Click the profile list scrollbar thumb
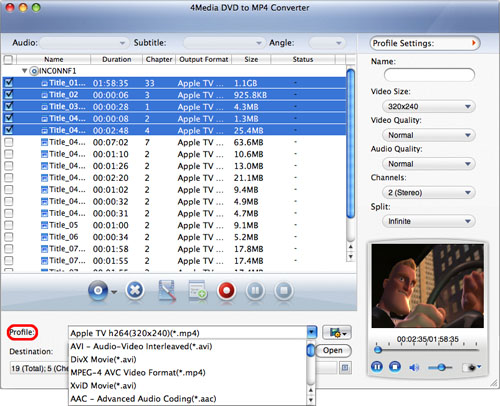The image size is (500, 406). point(311,350)
